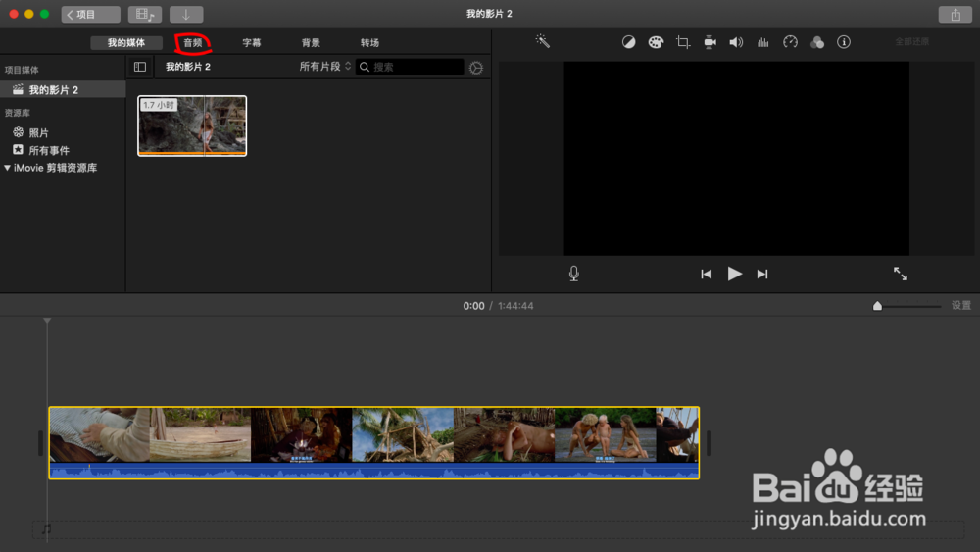
Task: Open clip filter and audio effects
Action: pyautogui.click(x=817, y=42)
